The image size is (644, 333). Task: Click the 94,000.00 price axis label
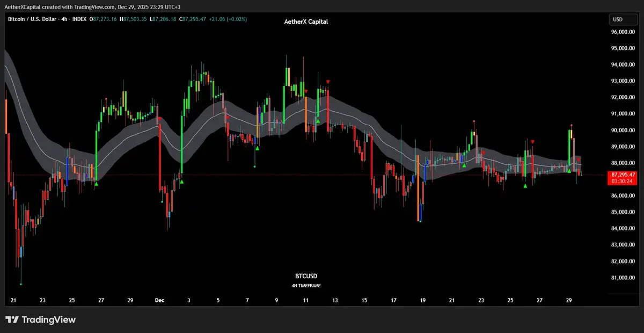(623, 65)
